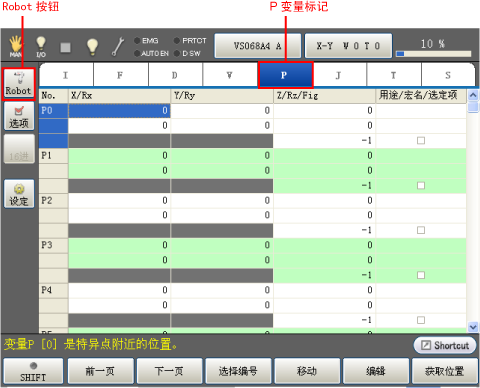480x388 pixels.
Task: Click the vertical scrollbar thumb
Action: click(473, 107)
